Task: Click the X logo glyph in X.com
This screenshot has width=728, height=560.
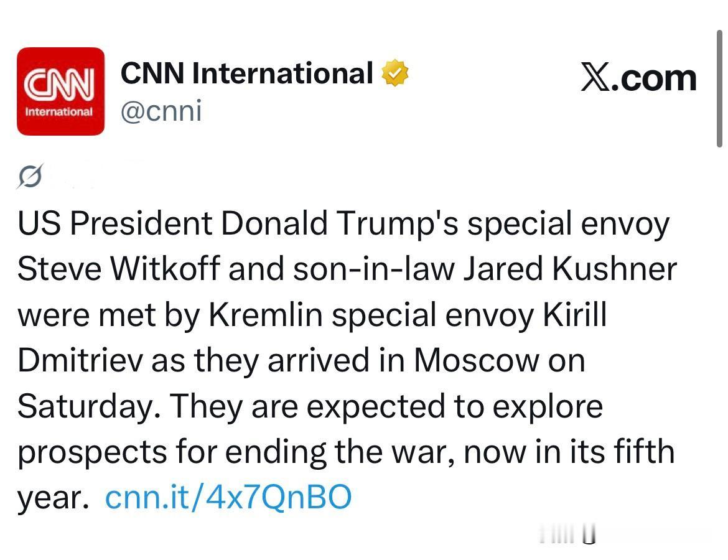Action: coord(595,78)
